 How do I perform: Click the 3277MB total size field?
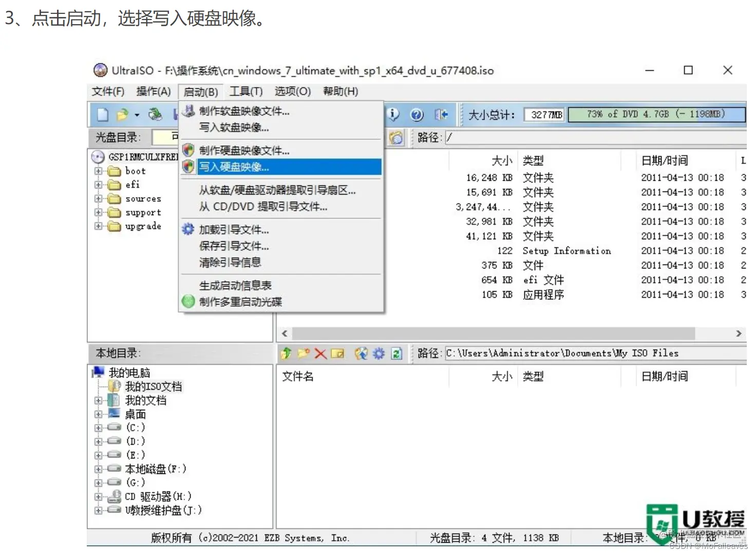point(544,114)
